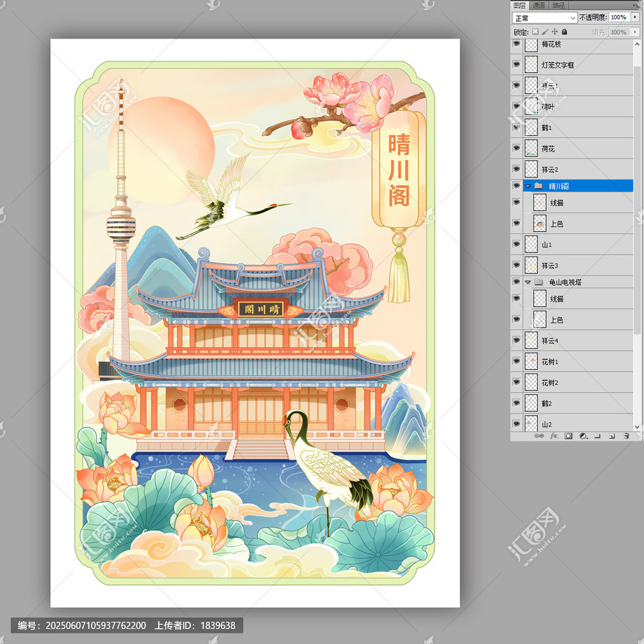
Task: Select the 鹤2 layer
Action: [x=578, y=404]
